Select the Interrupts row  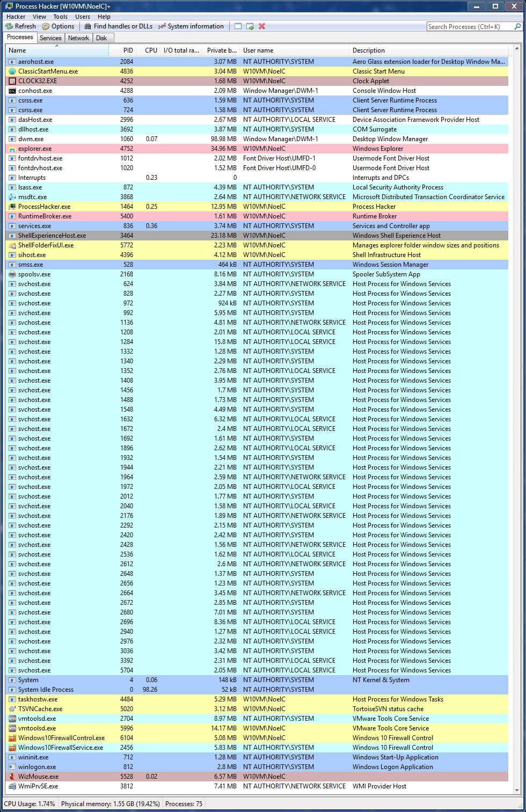pyautogui.click(x=257, y=178)
